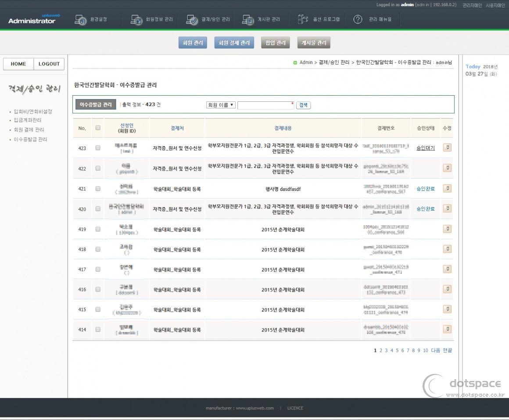Click the edit icon for row 423

pyautogui.click(x=447, y=147)
